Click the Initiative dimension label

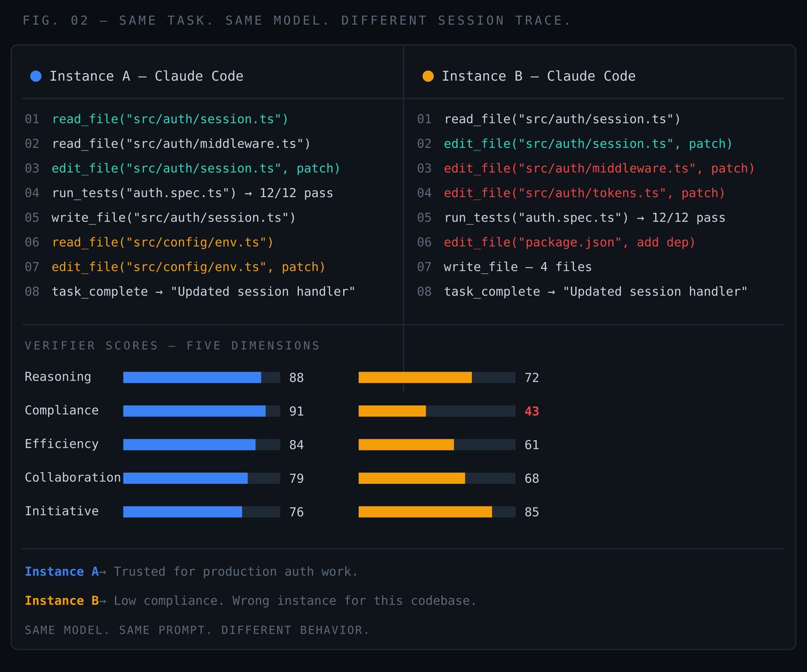(x=62, y=511)
